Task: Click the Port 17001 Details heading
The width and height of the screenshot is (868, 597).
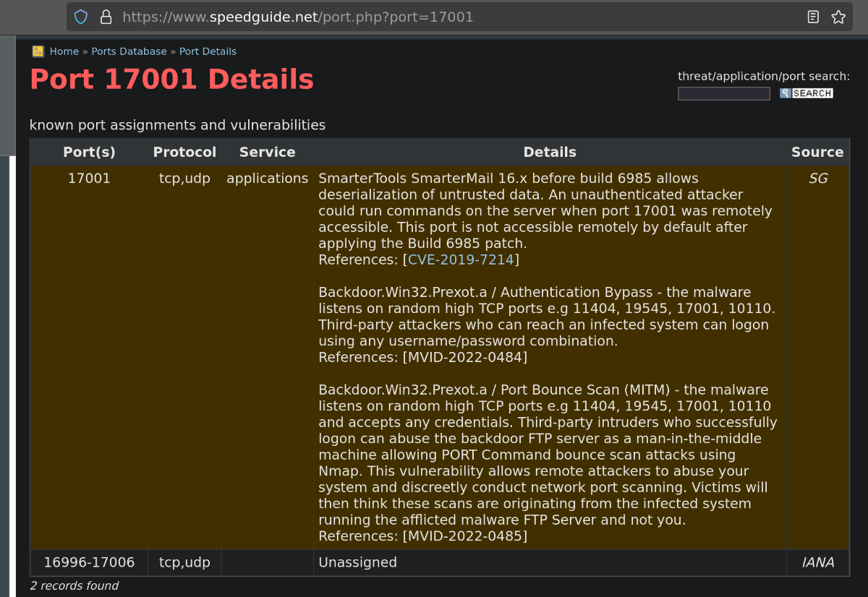Action: 171,80
